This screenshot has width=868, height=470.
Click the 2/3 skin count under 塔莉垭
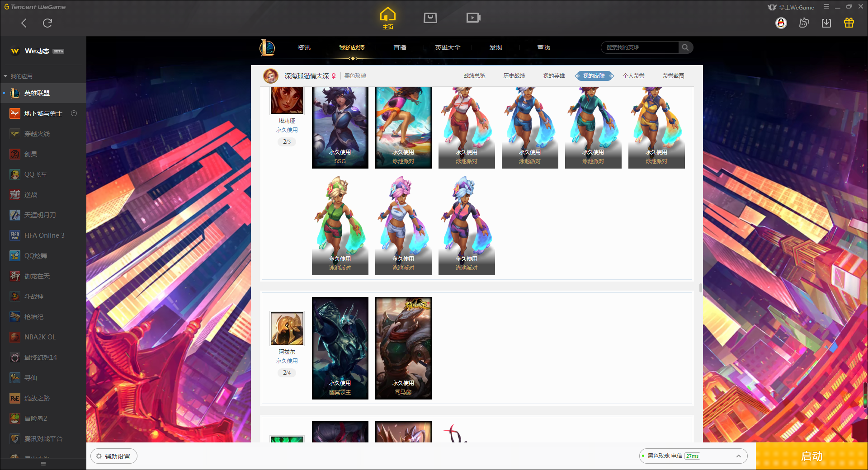287,142
